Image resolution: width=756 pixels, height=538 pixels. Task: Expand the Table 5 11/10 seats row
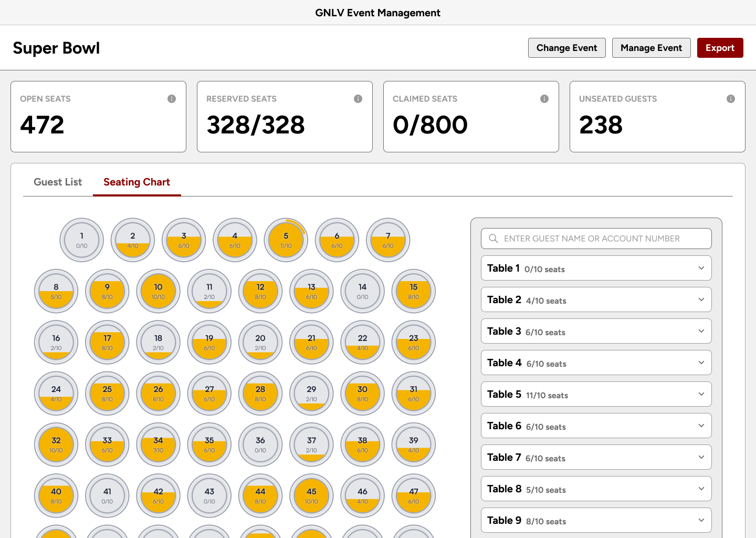tap(596, 394)
